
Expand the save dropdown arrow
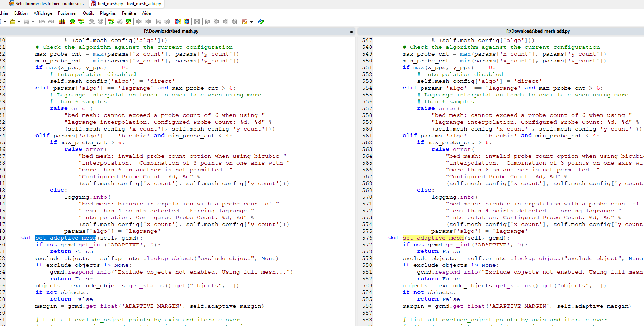(33, 22)
